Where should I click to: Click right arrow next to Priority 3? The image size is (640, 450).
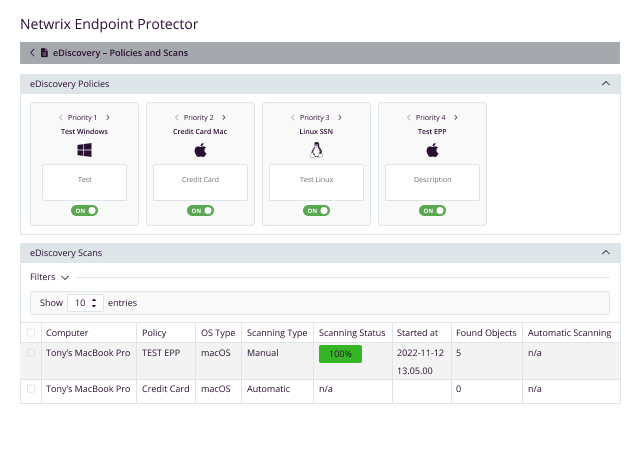click(x=340, y=118)
